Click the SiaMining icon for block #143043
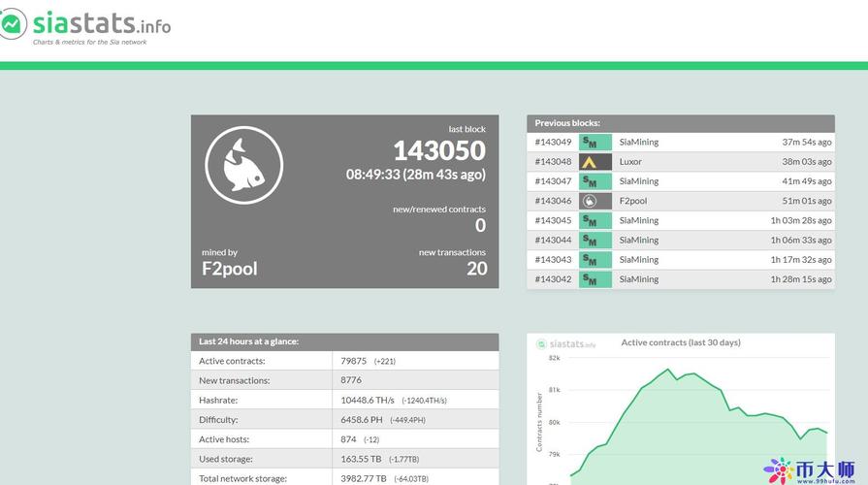Viewport: 868px width, 485px height. tap(595, 260)
